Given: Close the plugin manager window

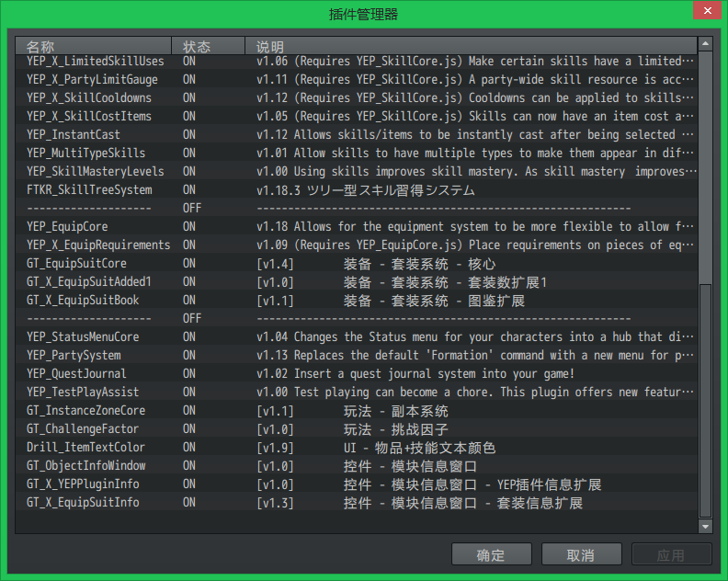Looking at the screenshot, I should [707, 10].
